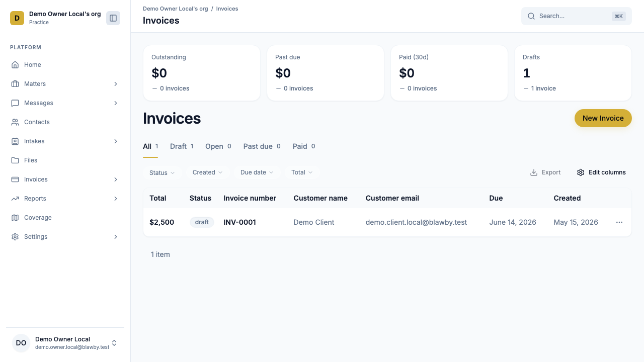
Task: Expand the Intakes submenu chevron
Action: point(116,141)
